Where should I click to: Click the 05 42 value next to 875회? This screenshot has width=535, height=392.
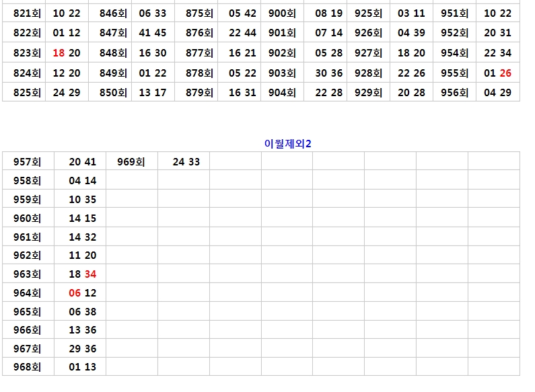click(x=242, y=13)
